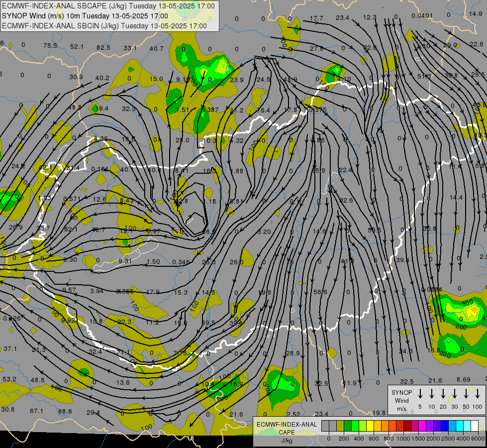Image resolution: width=487 pixels, height=448 pixels.
Task: Click the map value 69.5
Action: click(208, 323)
